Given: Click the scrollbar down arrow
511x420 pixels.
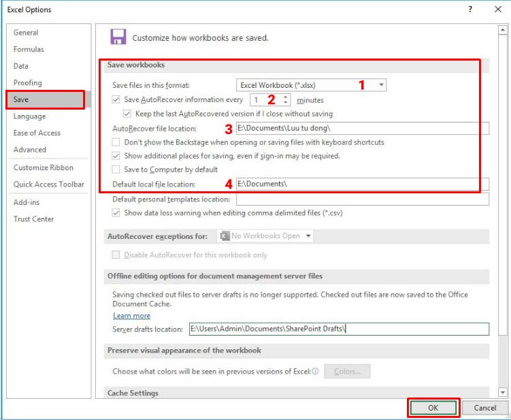Looking at the screenshot, I should (503, 392).
